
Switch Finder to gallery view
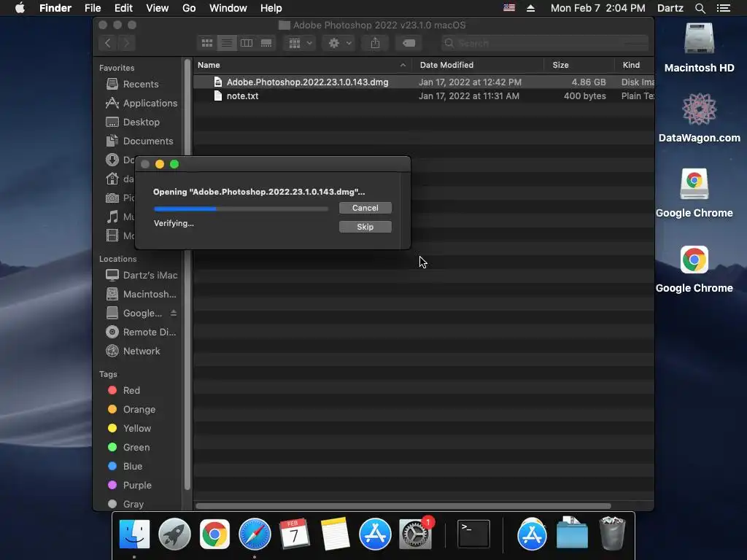pyautogui.click(x=266, y=43)
